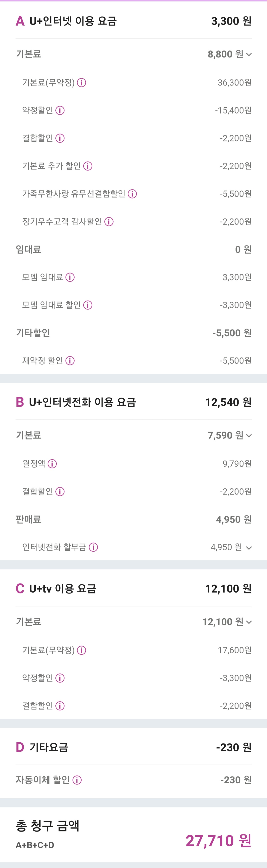This screenshot has height=868, width=267.
Task: Select the U+인터넷 이용 요금 section header
Action: [73, 21]
